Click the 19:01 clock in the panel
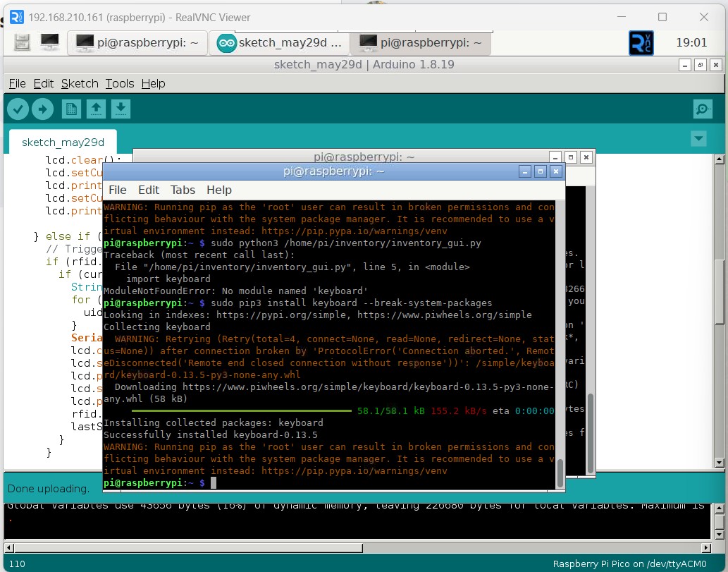This screenshot has height=572, width=728. coord(691,43)
